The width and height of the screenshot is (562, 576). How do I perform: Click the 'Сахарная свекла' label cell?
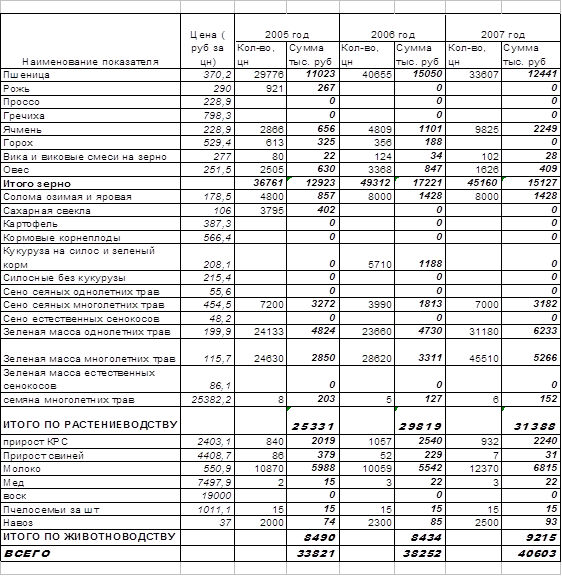pyautogui.click(x=90, y=210)
